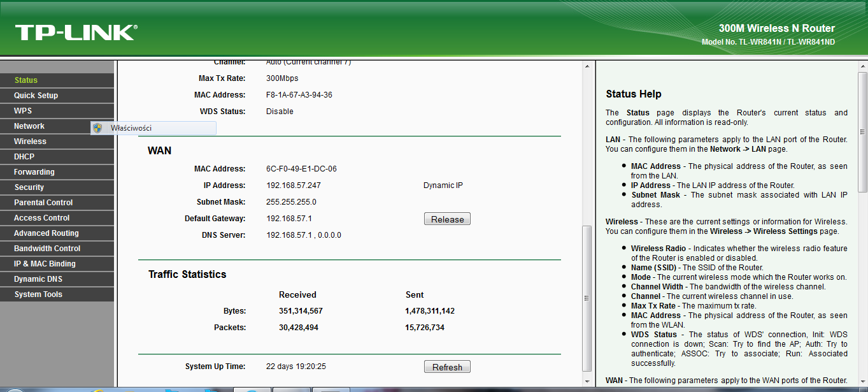Open Advanced Routing section
This screenshot has width=868, height=392.
point(46,233)
